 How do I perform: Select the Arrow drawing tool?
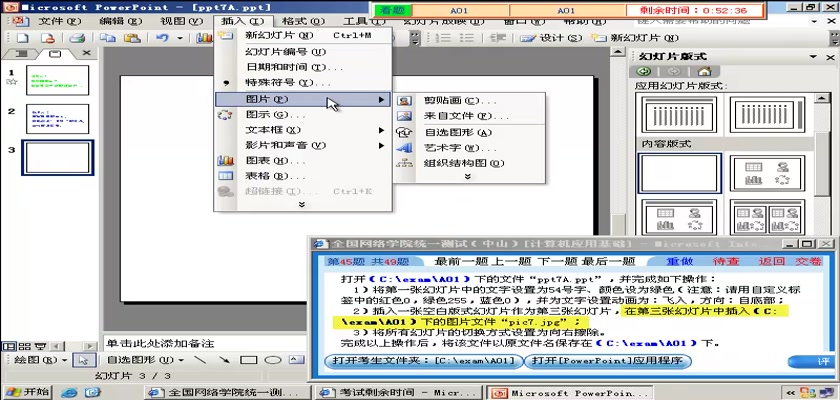click(224, 360)
